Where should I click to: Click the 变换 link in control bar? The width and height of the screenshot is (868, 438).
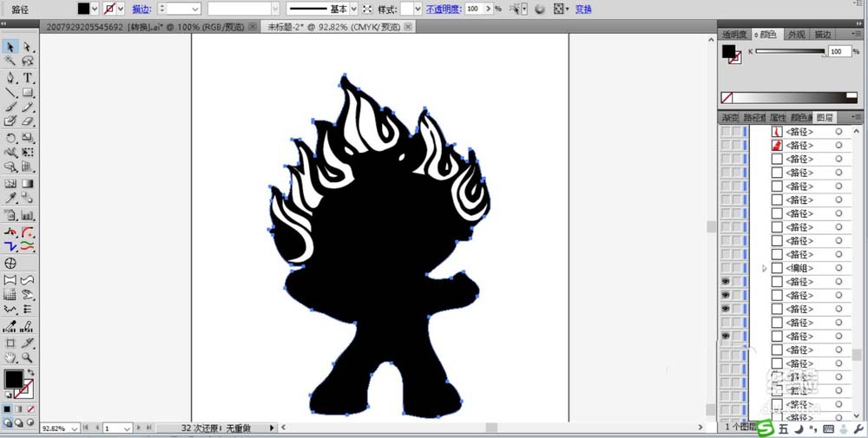click(583, 10)
